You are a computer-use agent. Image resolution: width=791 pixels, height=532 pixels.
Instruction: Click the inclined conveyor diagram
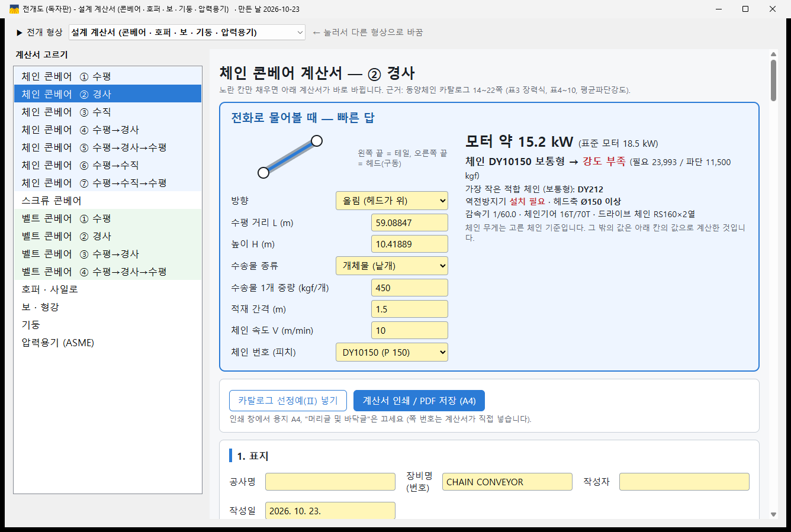point(290,156)
